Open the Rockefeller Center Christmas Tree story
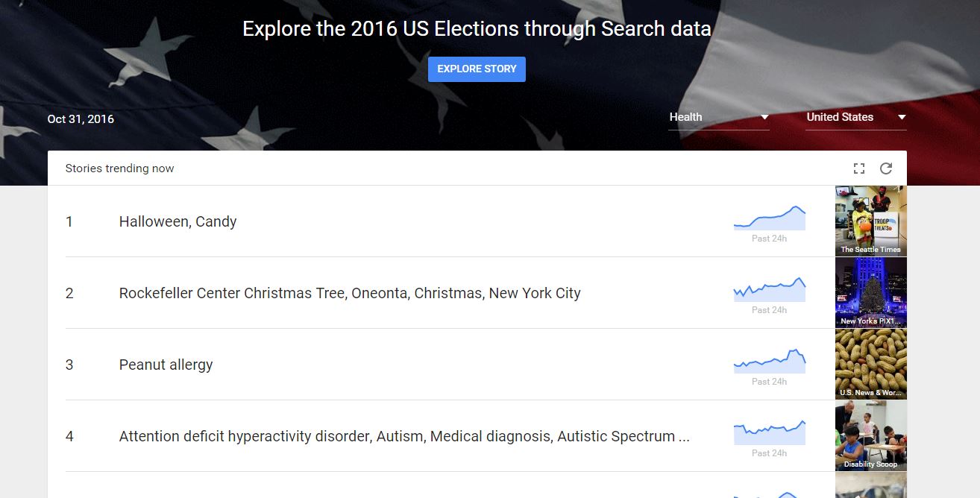 coord(350,293)
